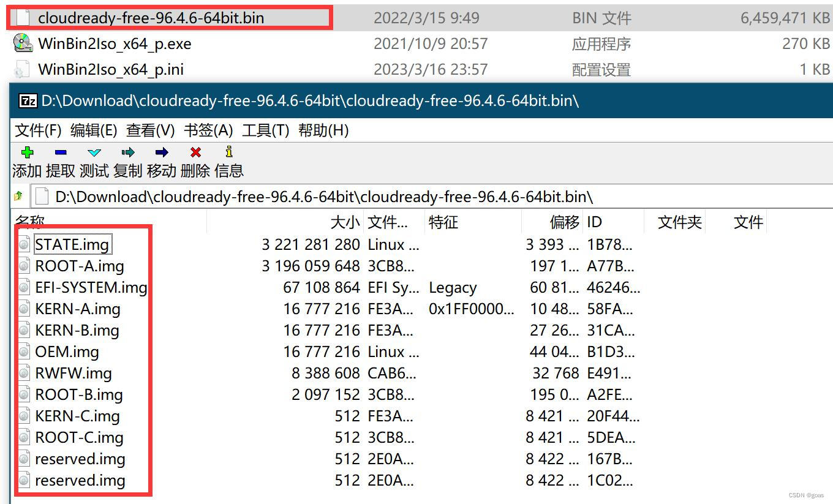Screen dimensions: 833x504
Task: Click the Legacy attribute of EFI-SYSTEM.img
Action: [x=453, y=287]
